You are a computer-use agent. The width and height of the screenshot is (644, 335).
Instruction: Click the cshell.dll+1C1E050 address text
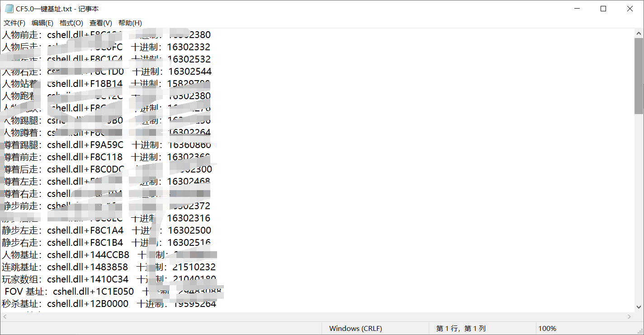click(x=93, y=292)
